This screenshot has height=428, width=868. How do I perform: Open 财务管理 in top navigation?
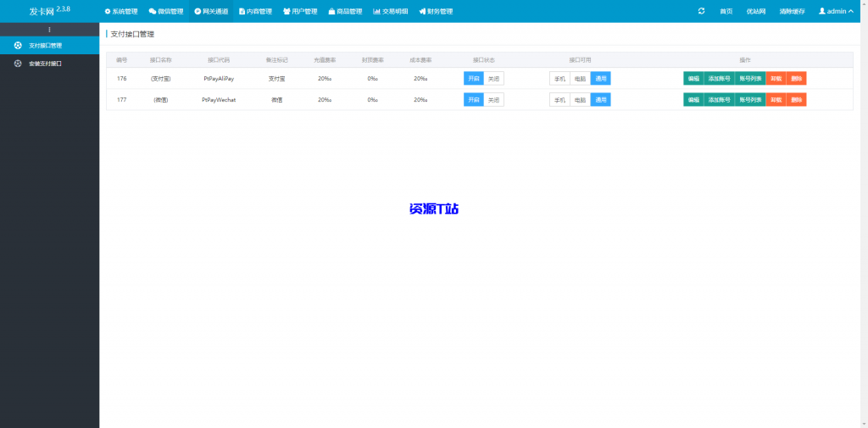coord(436,12)
